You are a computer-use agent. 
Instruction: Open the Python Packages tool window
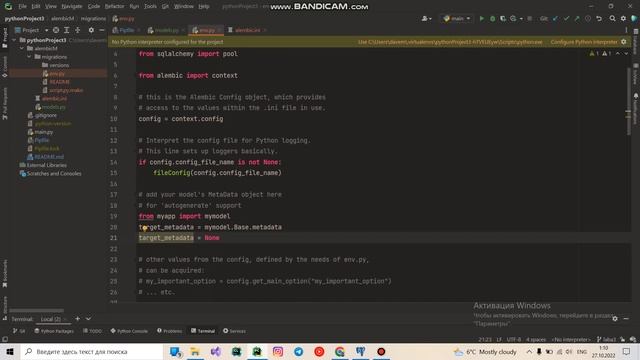[x=54, y=331]
